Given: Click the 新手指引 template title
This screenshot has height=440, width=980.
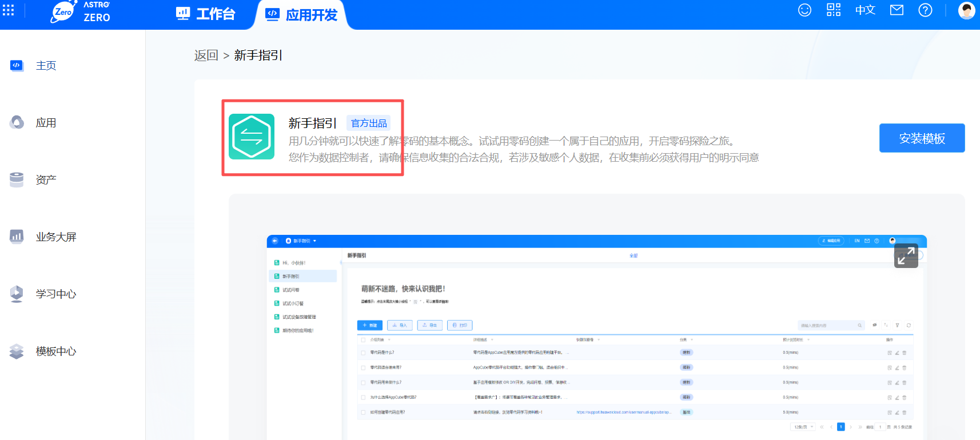Looking at the screenshot, I should tap(313, 123).
